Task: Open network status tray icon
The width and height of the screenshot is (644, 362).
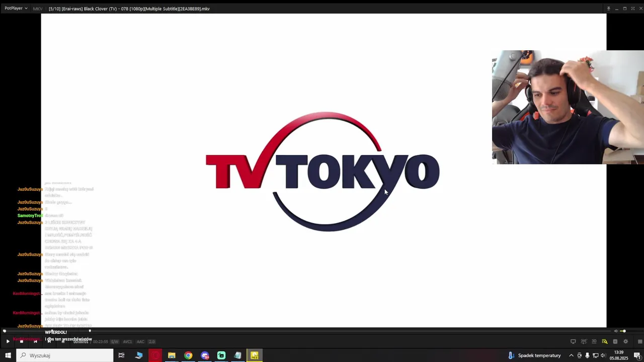Action: pos(596,355)
